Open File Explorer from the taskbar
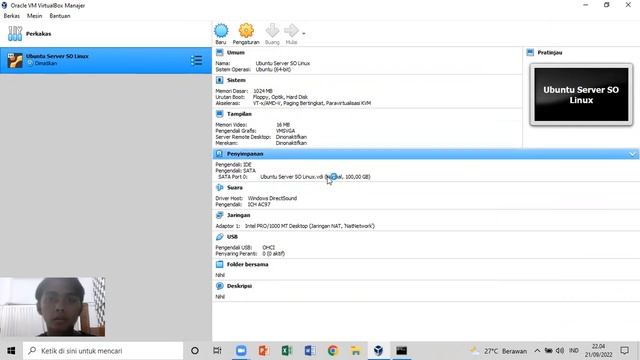Screen dimensions: 640x360 [x=356, y=351]
